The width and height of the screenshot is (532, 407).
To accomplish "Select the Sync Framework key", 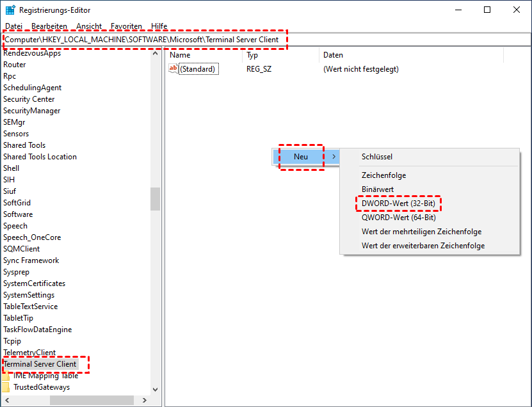I will [x=31, y=260].
